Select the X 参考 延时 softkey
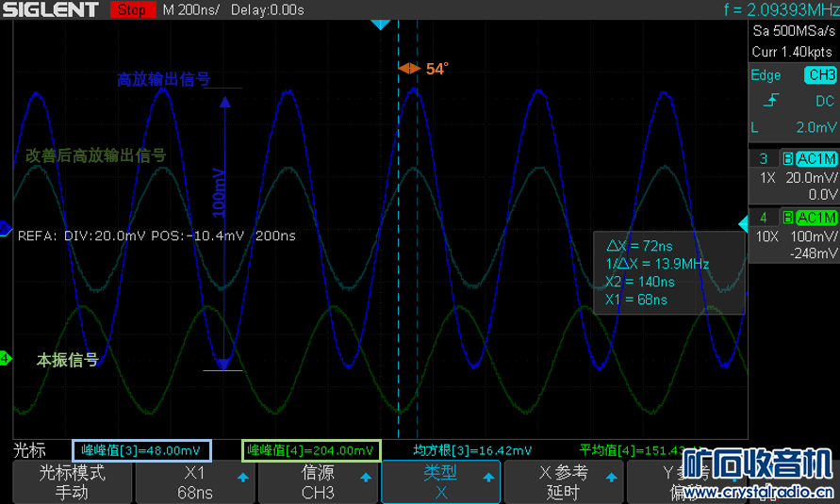 [x=563, y=481]
